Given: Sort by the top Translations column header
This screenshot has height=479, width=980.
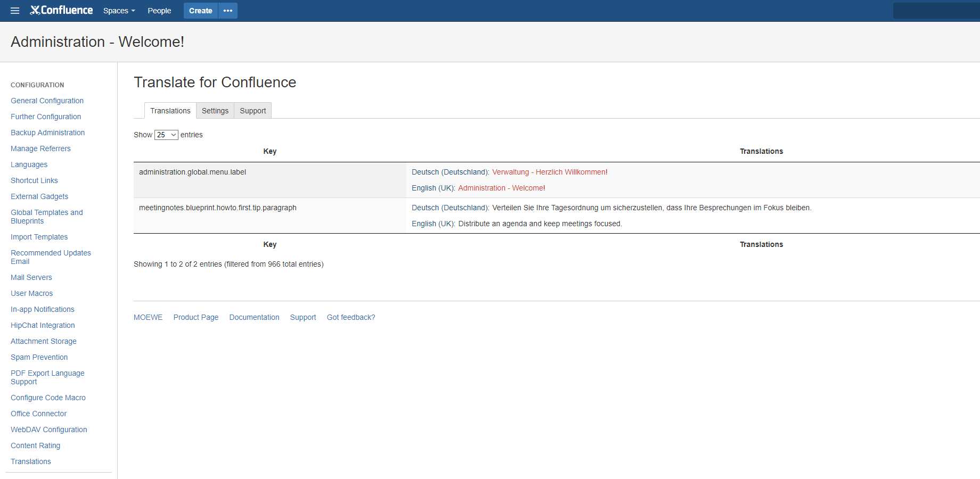Looking at the screenshot, I should [x=761, y=151].
